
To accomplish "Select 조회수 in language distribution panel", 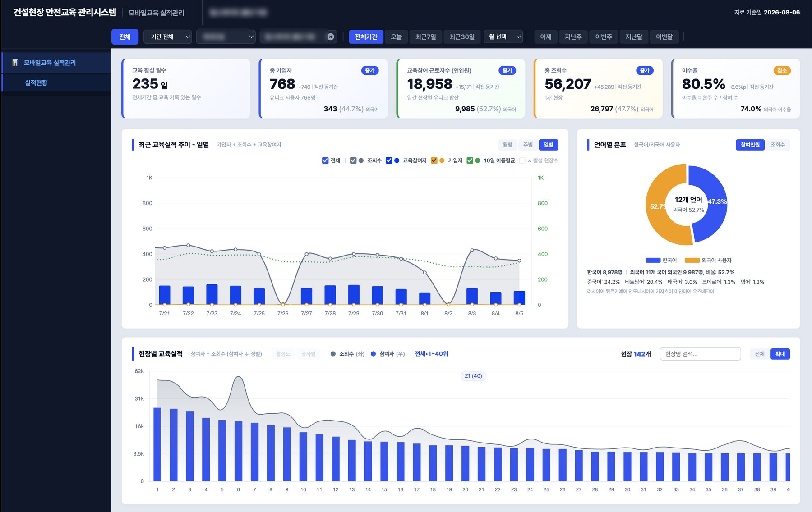I will coord(778,145).
